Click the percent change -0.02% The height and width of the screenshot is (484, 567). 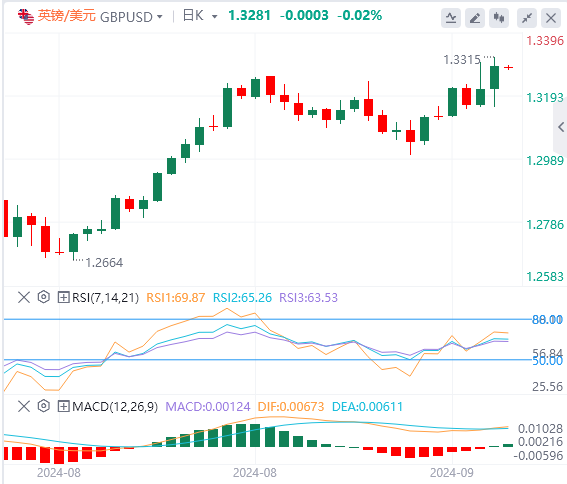click(359, 16)
